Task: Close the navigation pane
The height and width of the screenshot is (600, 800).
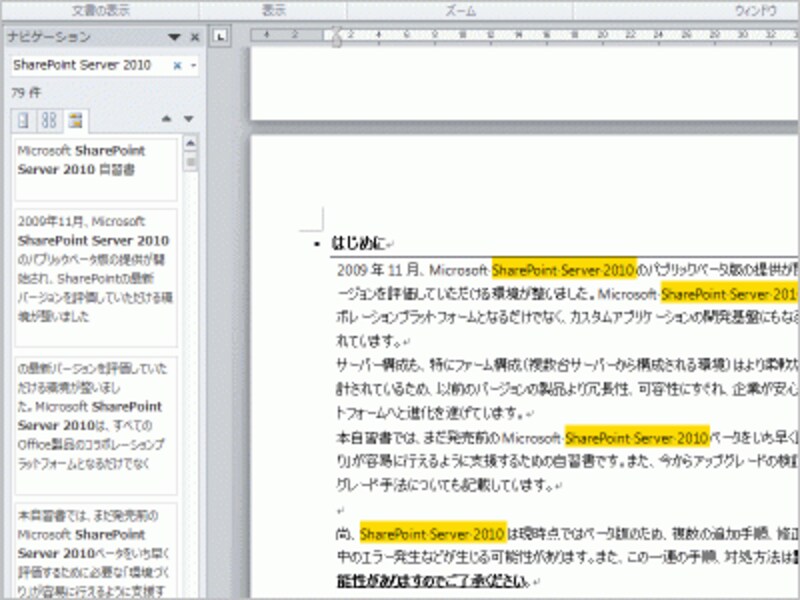Action: (195, 37)
